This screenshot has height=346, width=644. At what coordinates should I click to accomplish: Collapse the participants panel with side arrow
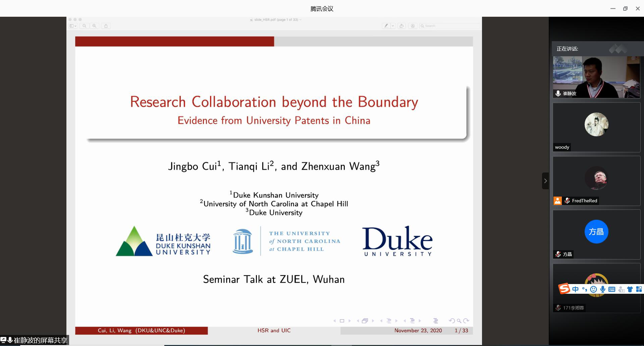click(x=545, y=181)
